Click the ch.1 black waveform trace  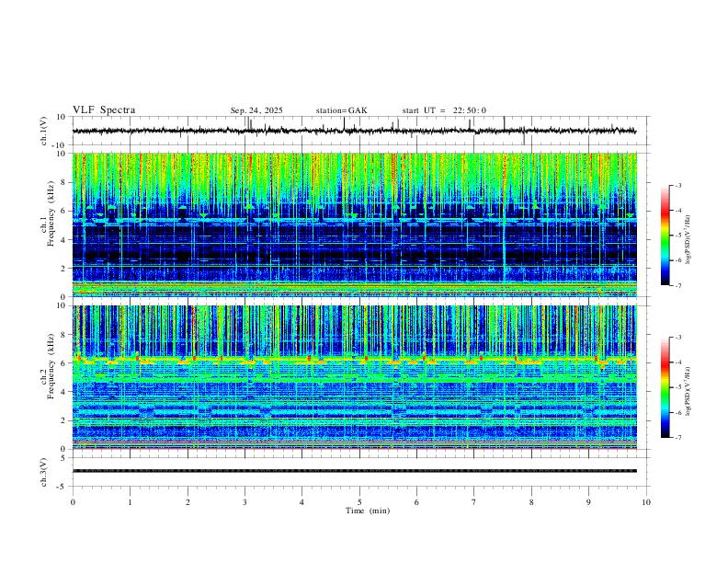click(354, 131)
